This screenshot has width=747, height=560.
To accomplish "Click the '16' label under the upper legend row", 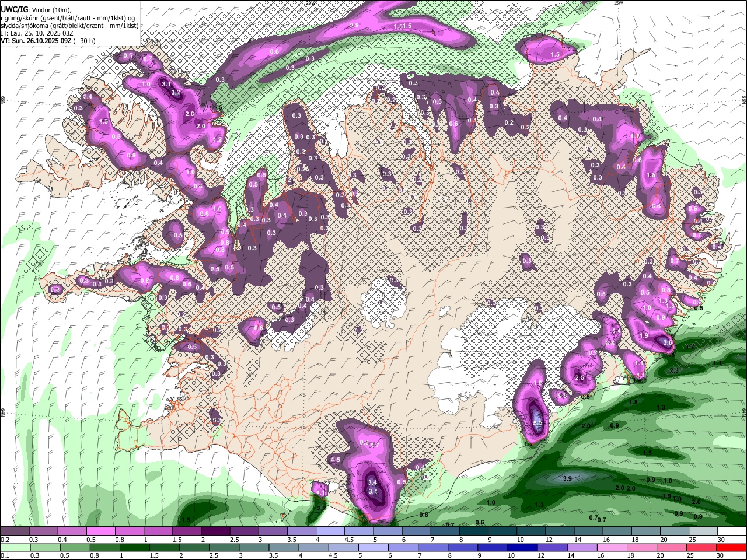I will (x=608, y=540).
